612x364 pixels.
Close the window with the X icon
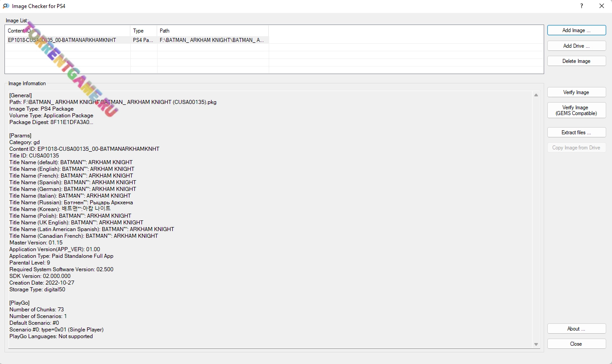tap(602, 6)
